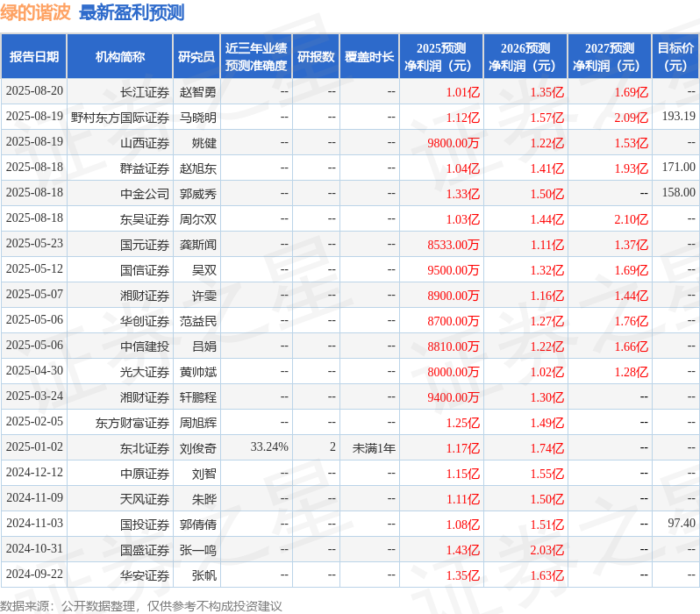Select 华安证券 cell
The width and height of the screenshot is (700, 614).
(x=145, y=576)
